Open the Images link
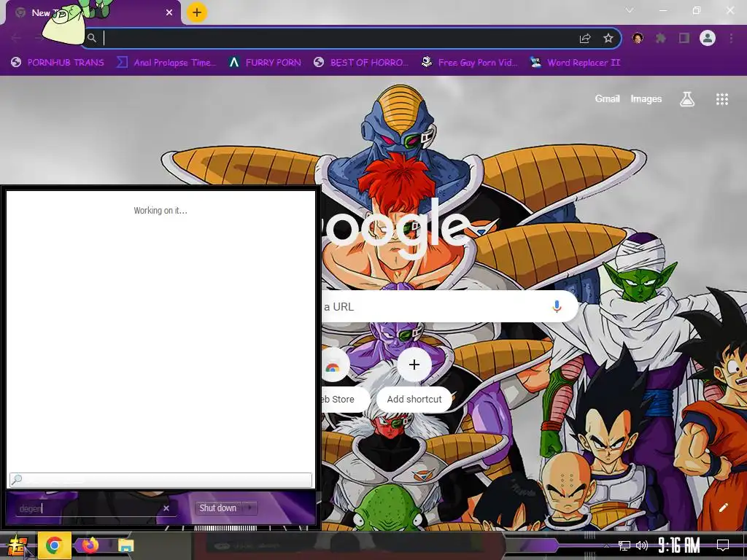Viewport: 747px width, 560px height. pyautogui.click(x=646, y=98)
